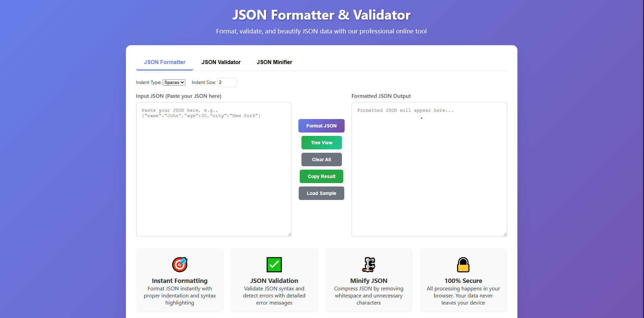Image resolution: width=644 pixels, height=318 pixels.
Task: Select Spaces in the indent selector
Action: [x=173, y=82]
